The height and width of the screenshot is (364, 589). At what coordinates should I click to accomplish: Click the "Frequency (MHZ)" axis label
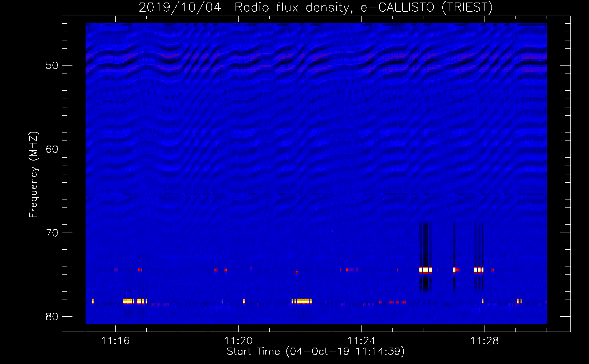click(33, 175)
